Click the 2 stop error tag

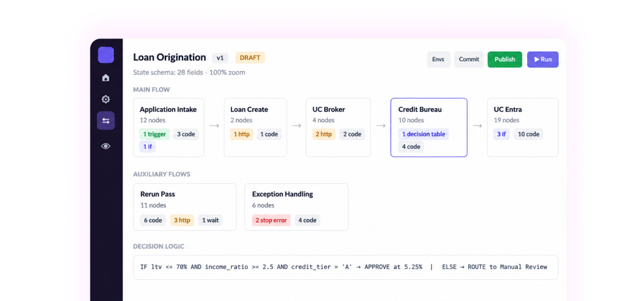pos(271,220)
